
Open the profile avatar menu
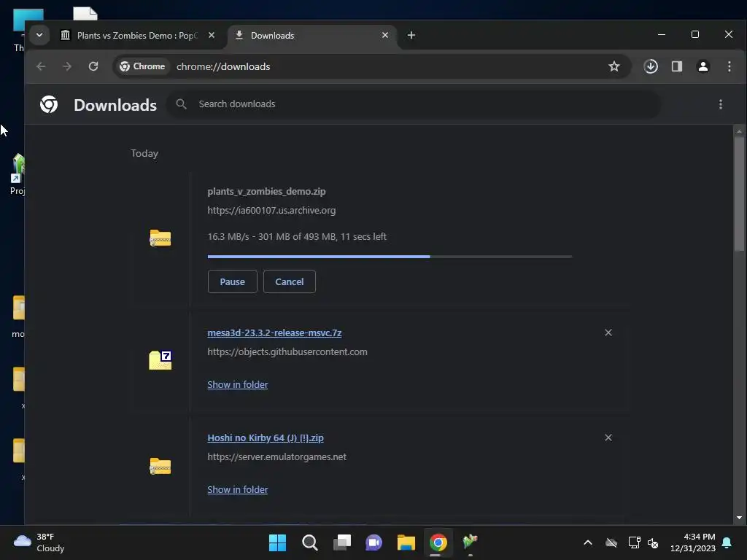[x=703, y=66]
